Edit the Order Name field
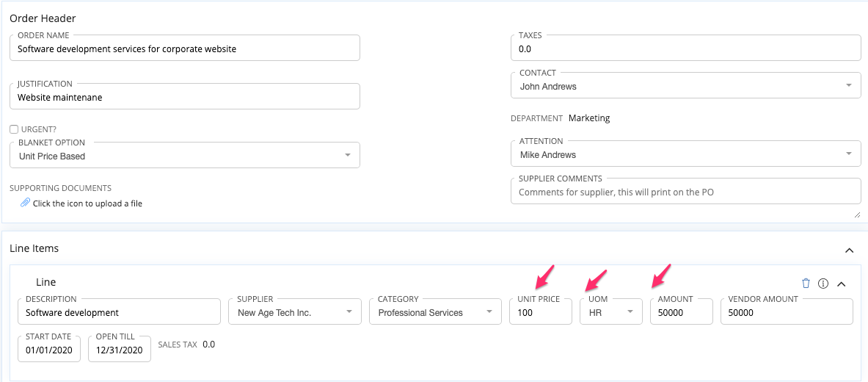Image resolution: width=868 pixels, height=382 pixels. pyautogui.click(x=185, y=48)
